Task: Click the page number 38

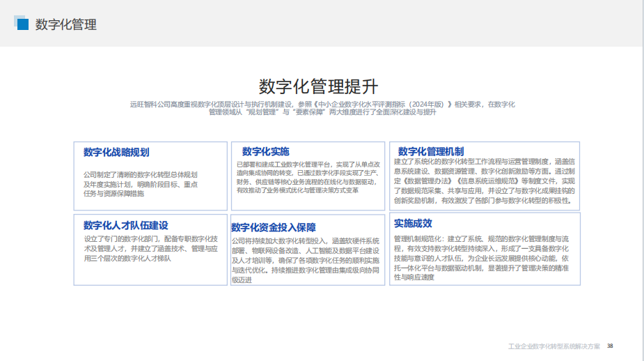Action: [610, 346]
